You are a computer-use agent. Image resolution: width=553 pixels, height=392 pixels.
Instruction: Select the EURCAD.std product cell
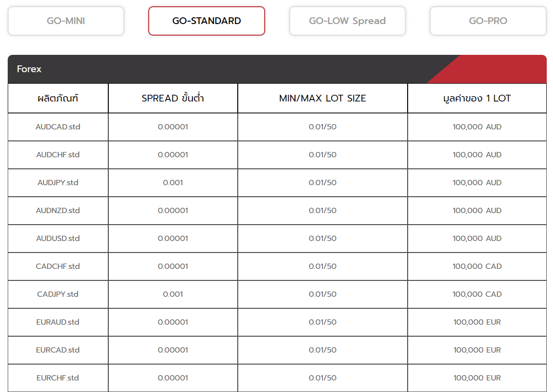58,350
